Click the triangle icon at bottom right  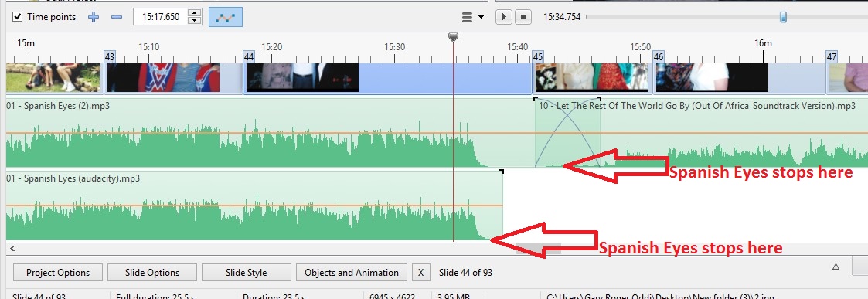(x=836, y=267)
